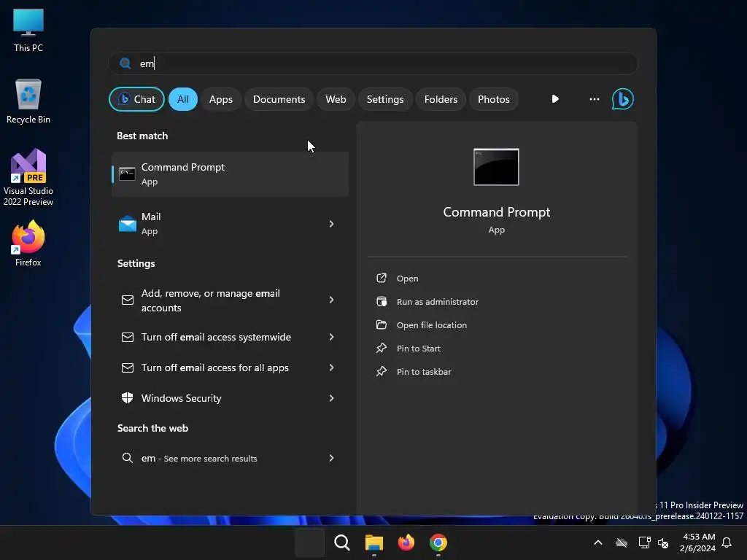
Task: Pin Command Prompt to Start
Action: click(x=418, y=349)
